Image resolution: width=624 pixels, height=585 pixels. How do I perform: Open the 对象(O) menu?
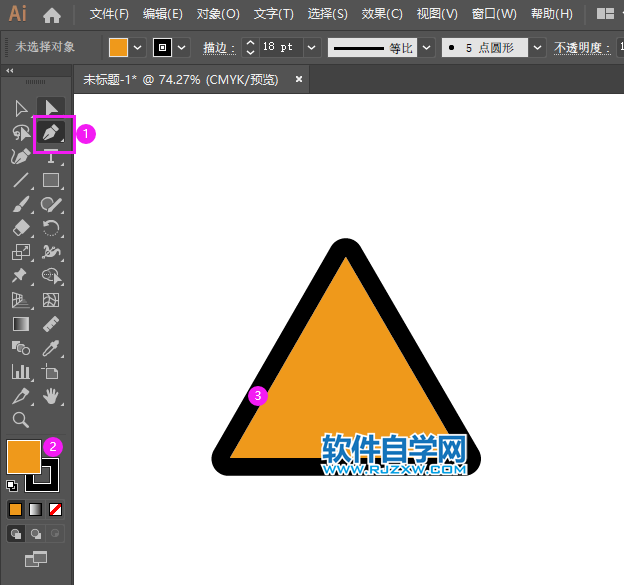pyautogui.click(x=218, y=14)
